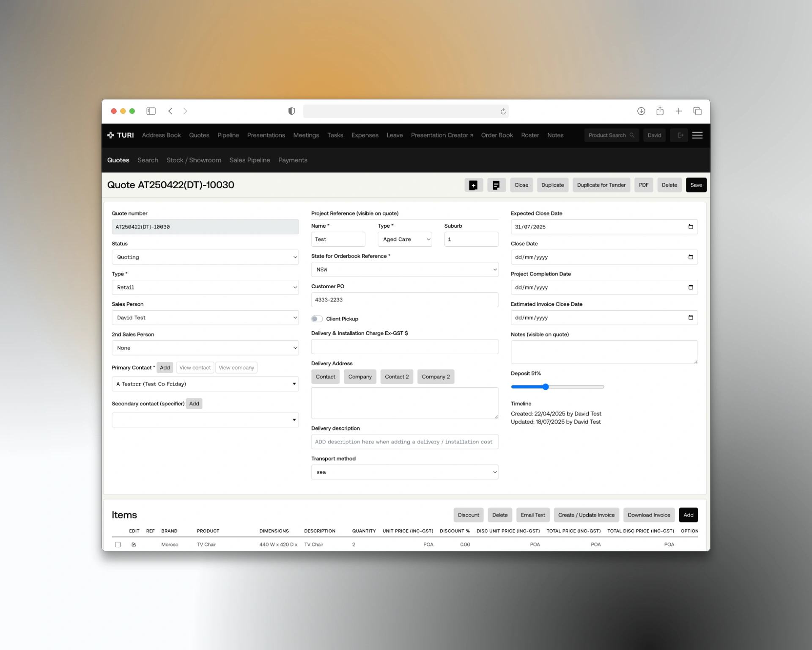
Task: Check the TV Chair row checkbox
Action: pyautogui.click(x=118, y=545)
